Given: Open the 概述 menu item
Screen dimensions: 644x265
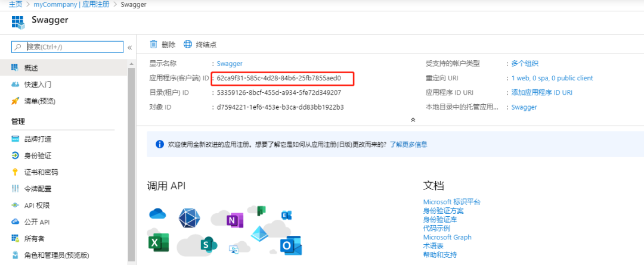Looking at the screenshot, I should click(x=64, y=67).
